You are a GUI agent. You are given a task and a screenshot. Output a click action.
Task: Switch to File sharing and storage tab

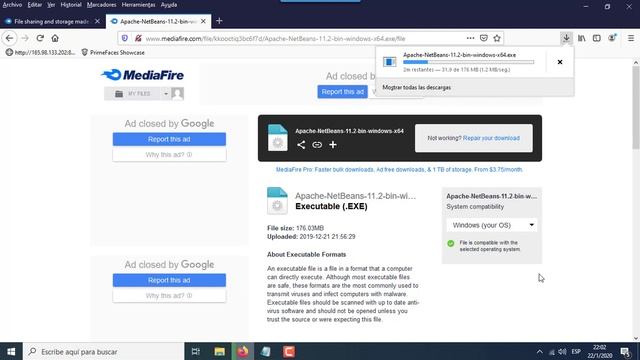[51, 21]
